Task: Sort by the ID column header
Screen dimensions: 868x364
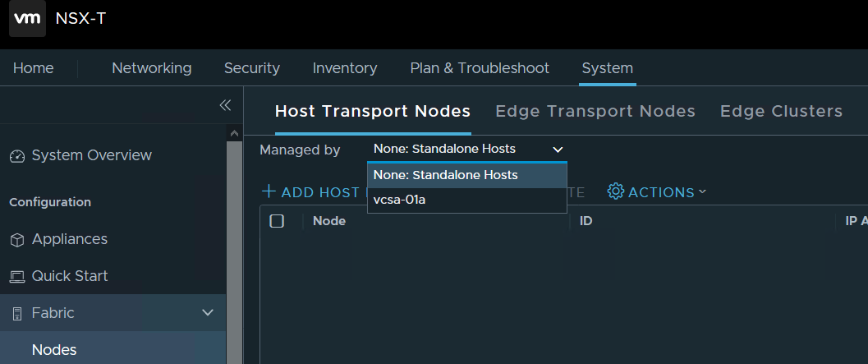Action: point(586,221)
